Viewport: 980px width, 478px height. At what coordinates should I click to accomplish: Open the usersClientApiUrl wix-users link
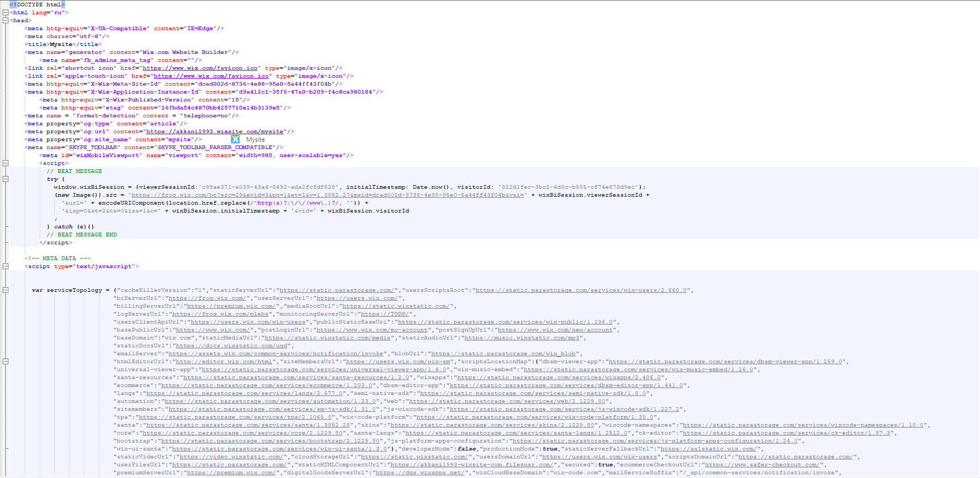point(248,322)
